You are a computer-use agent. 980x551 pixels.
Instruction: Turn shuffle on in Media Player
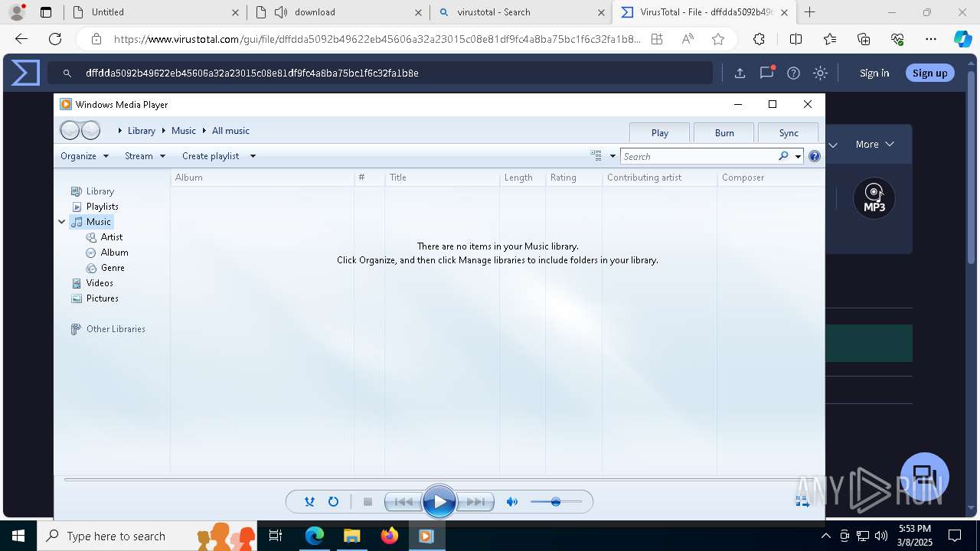(309, 502)
